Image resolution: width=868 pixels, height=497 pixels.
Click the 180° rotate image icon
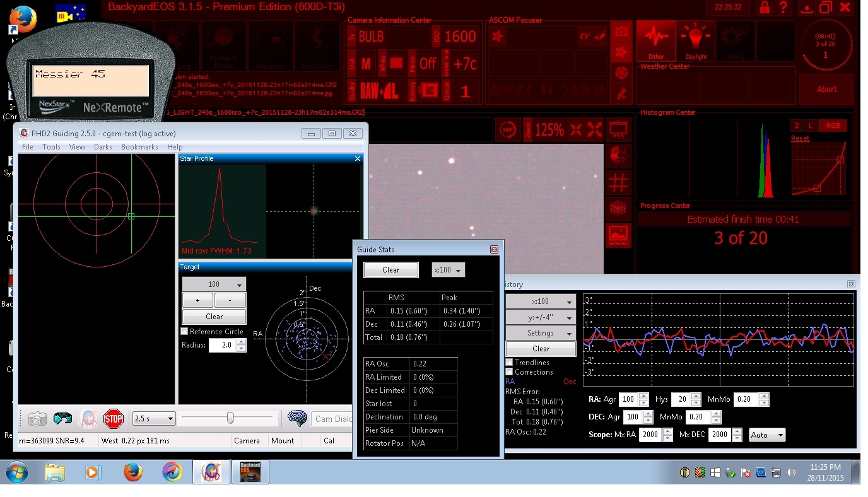tap(507, 131)
